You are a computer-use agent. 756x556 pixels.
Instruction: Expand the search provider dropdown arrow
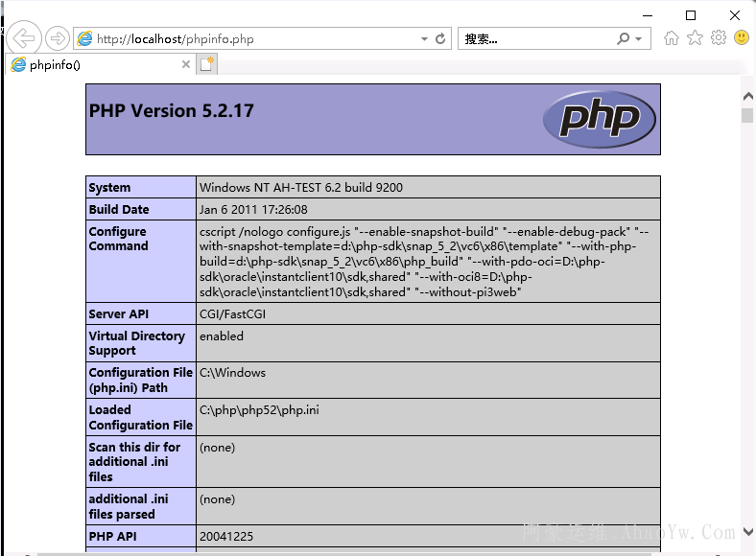point(639,39)
